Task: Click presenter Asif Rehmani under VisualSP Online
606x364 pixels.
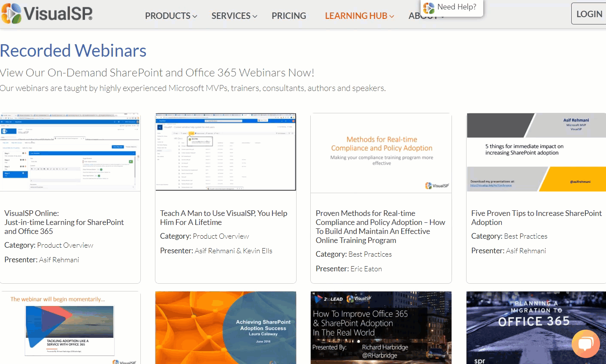Action: pyautogui.click(x=59, y=260)
